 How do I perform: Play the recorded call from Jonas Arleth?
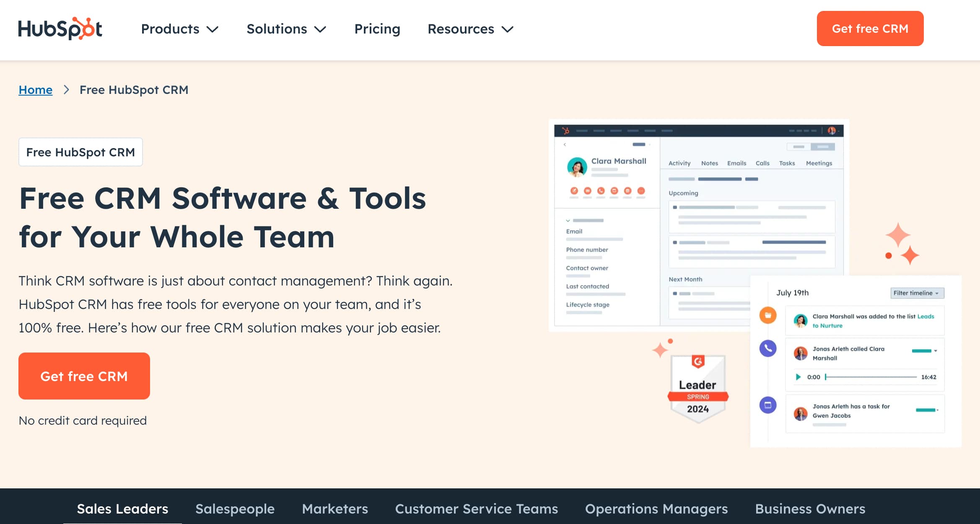[799, 377]
